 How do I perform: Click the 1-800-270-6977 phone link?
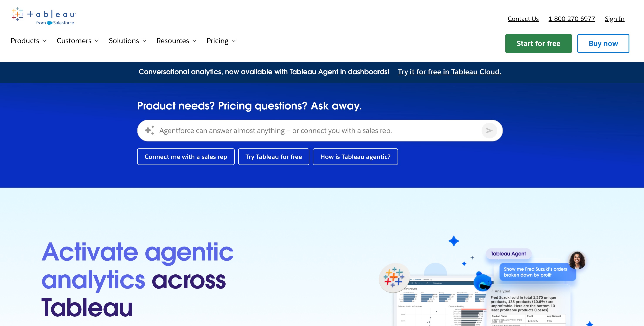572,19
